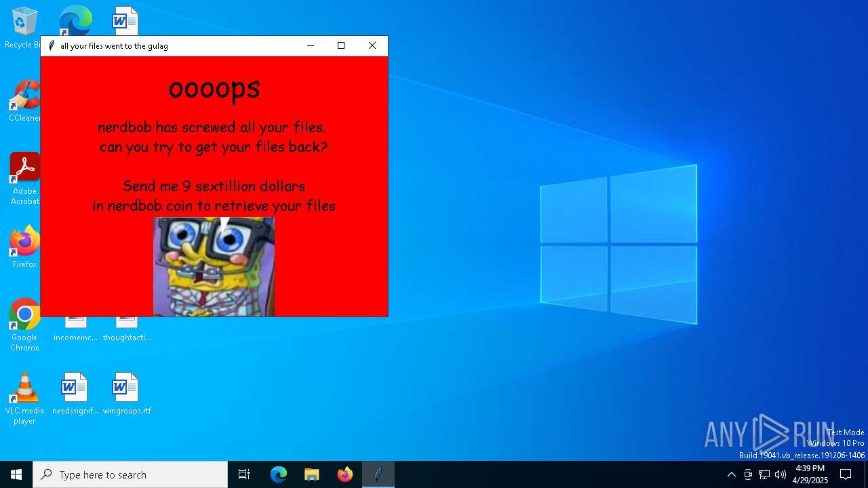This screenshot has width=868, height=488.
Task: Select the needssignif... Word document
Action: [75, 393]
